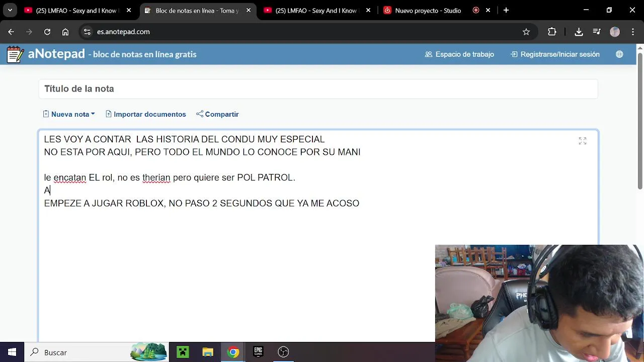Bookmark this page with the star
644x362 pixels.
[526, 32]
